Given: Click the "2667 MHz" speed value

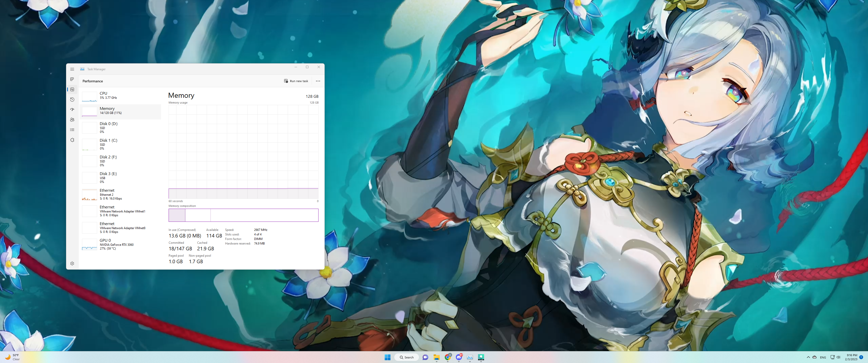Looking at the screenshot, I should 261,230.
